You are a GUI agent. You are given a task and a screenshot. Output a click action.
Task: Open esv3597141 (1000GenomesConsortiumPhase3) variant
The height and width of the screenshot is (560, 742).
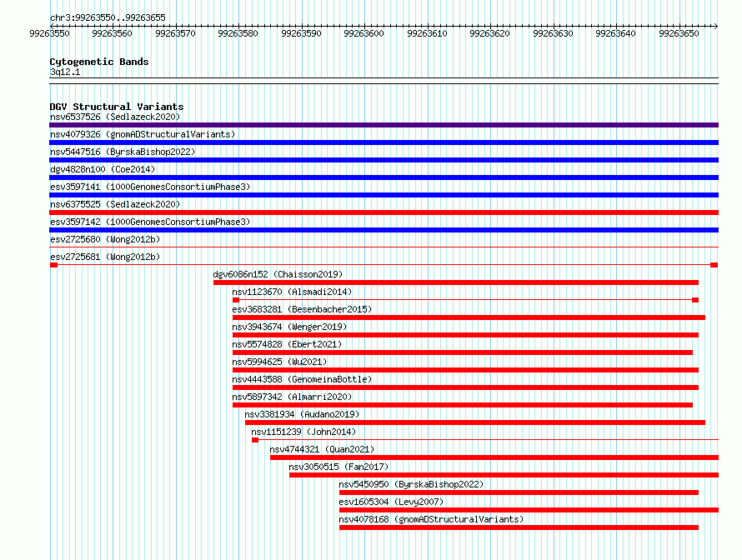150,187
